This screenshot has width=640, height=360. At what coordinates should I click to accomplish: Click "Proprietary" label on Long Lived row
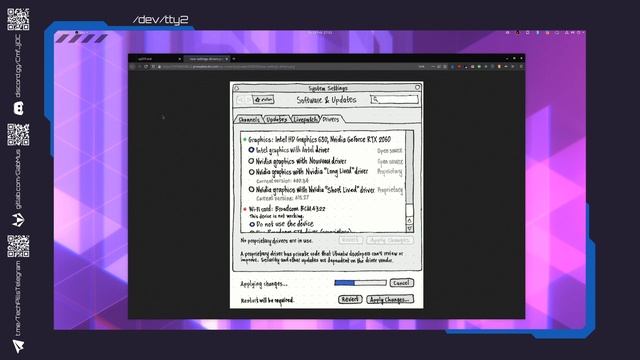[389, 172]
